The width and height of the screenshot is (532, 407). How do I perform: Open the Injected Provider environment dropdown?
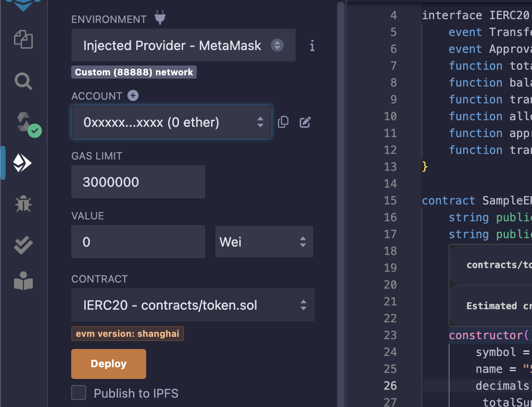183,45
